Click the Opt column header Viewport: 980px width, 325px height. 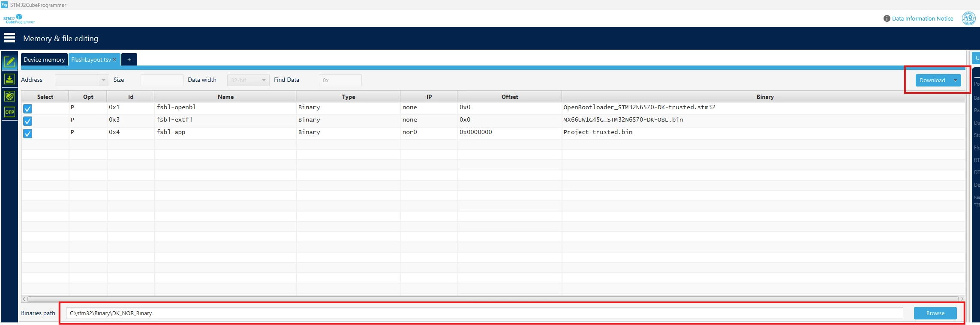(x=88, y=97)
